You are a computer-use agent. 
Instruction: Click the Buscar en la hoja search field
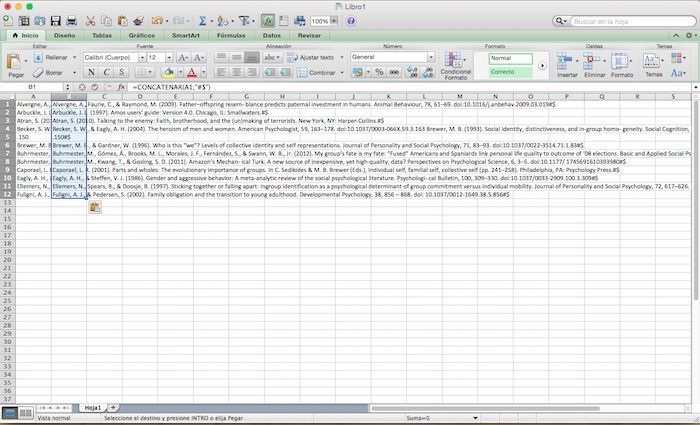pyautogui.click(x=633, y=21)
